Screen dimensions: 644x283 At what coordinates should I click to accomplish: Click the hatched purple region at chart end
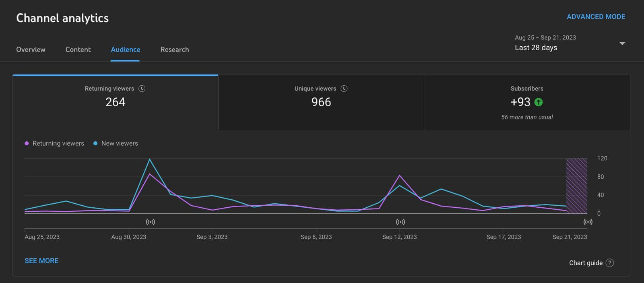(x=577, y=186)
